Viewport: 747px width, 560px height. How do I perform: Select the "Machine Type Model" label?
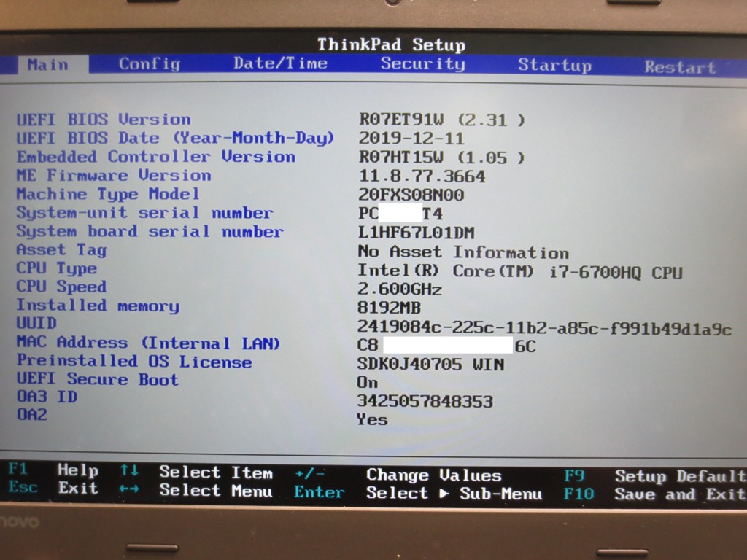point(108,194)
